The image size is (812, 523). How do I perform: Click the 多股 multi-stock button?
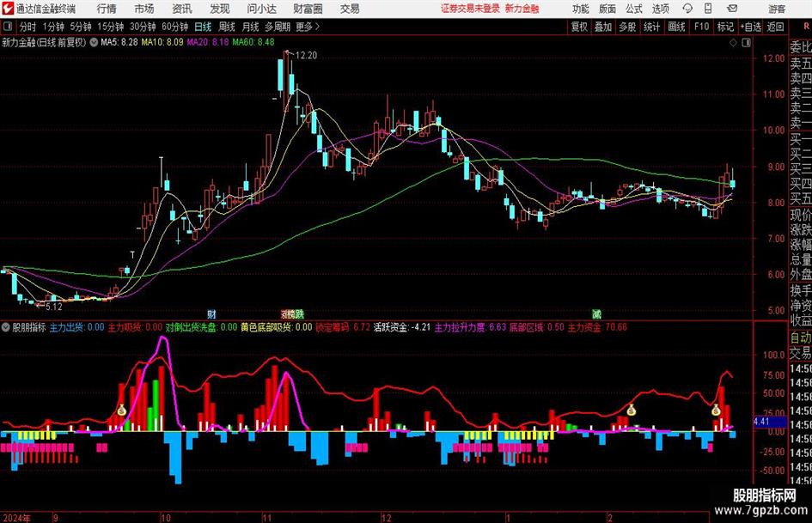627,27
